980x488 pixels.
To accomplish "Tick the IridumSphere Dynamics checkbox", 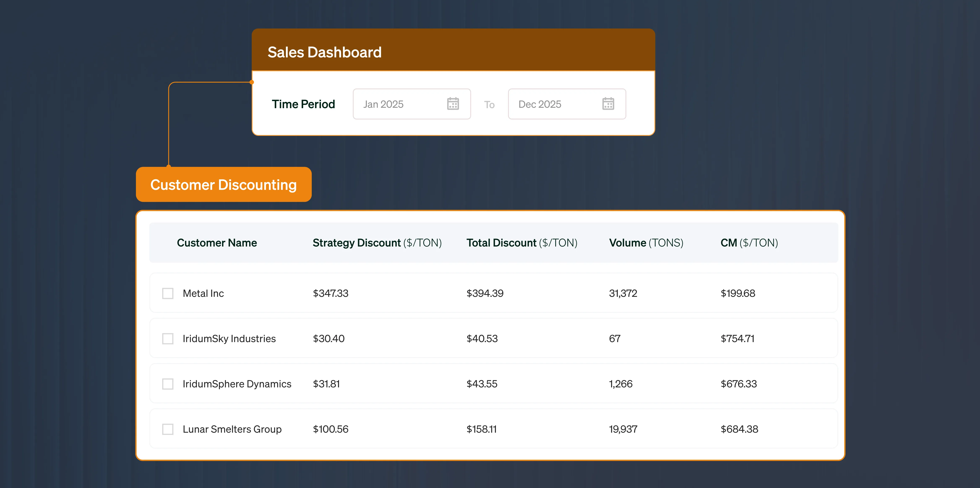I will pos(168,384).
